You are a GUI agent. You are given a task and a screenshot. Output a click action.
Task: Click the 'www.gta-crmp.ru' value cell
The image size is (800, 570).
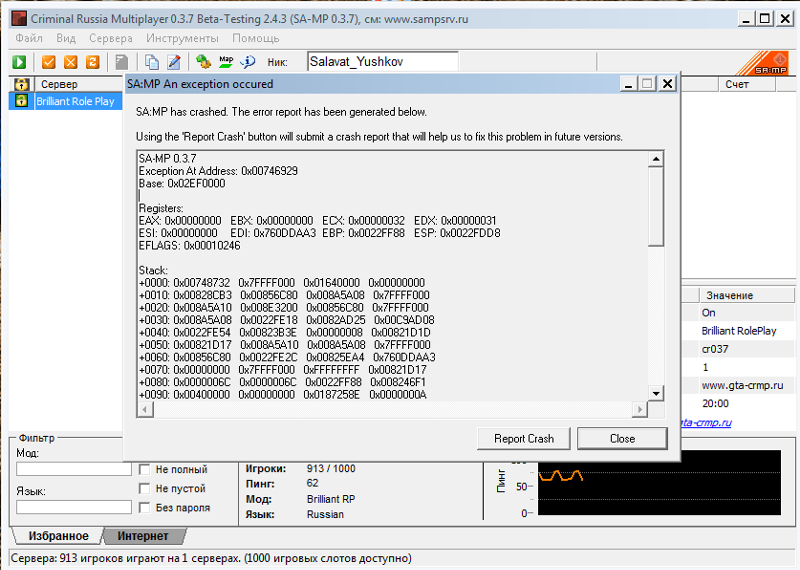(742, 385)
